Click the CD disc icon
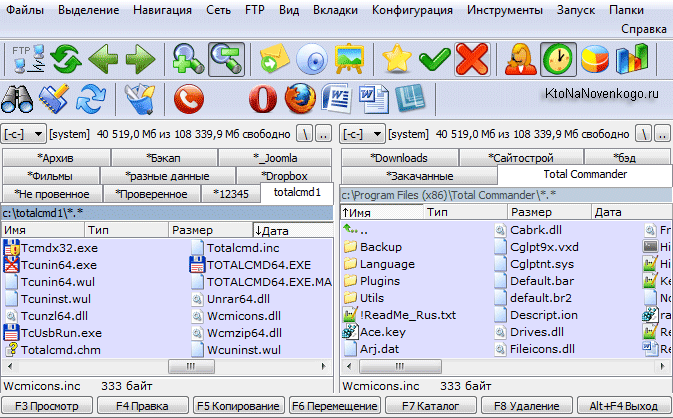Image resolution: width=673 pixels, height=418 pixels. click(312, 59)
